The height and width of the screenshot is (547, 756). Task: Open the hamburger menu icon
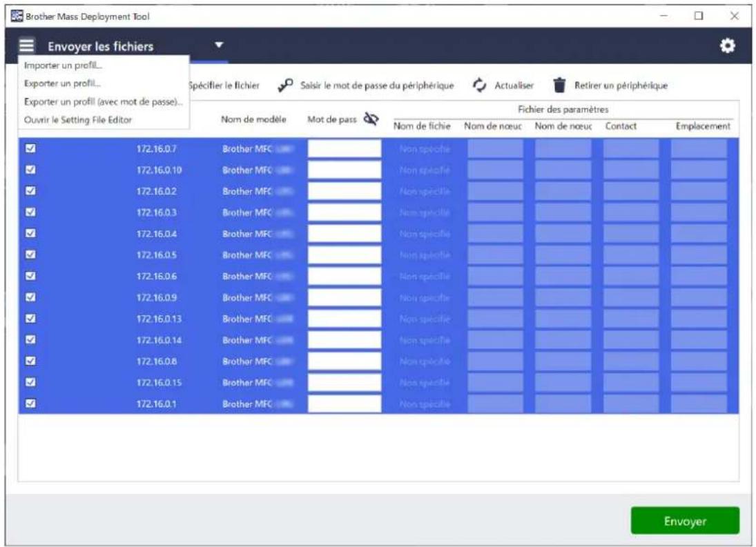coord(26,46)
